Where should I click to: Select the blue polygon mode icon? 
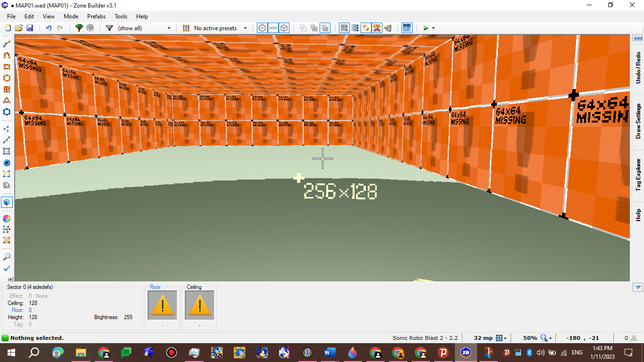click(7, 112)
